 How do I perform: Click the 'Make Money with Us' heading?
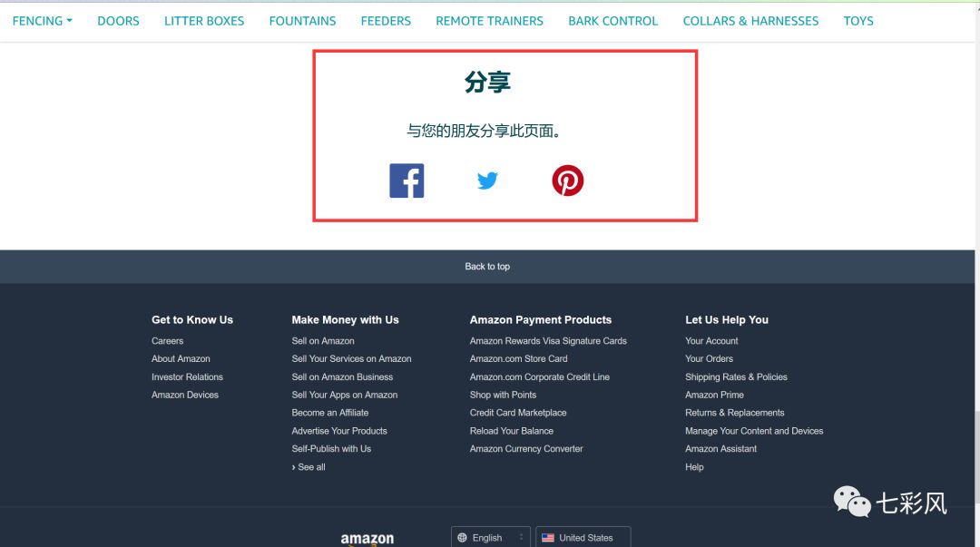pyautogui.click(x=345, y=319)
